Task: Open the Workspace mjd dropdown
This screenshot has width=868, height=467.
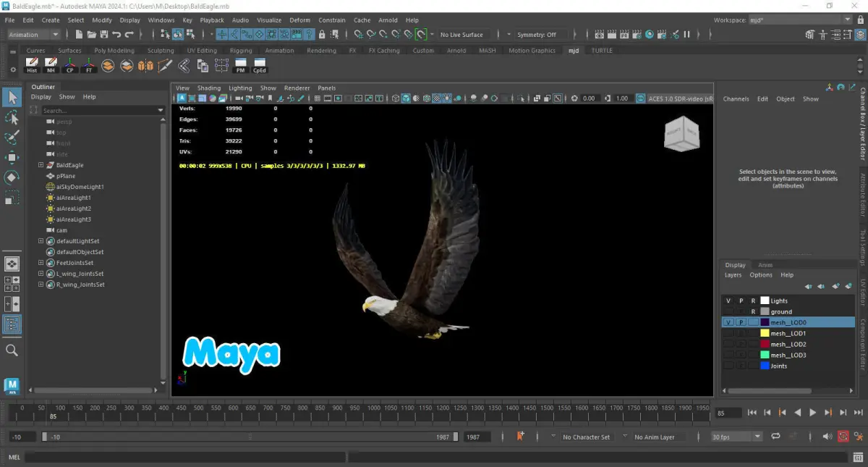Action: coord(799,20)
